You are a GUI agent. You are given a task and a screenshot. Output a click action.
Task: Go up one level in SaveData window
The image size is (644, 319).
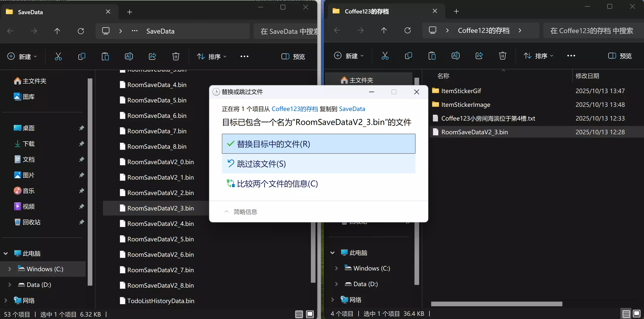pyautogui.click(x=57, y=31)
